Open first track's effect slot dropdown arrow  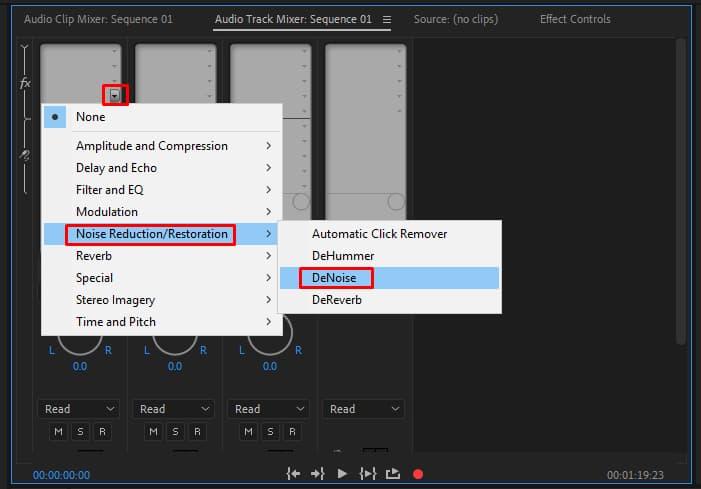click(x=115, y=95)
